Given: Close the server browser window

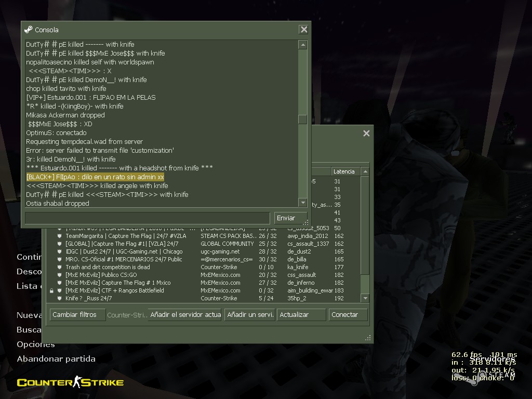Looking at the screenshot, I should point(366,134).
